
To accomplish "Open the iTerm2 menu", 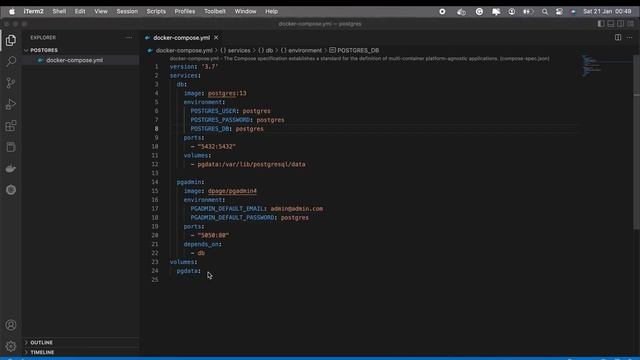I will (x=33, y=11).
